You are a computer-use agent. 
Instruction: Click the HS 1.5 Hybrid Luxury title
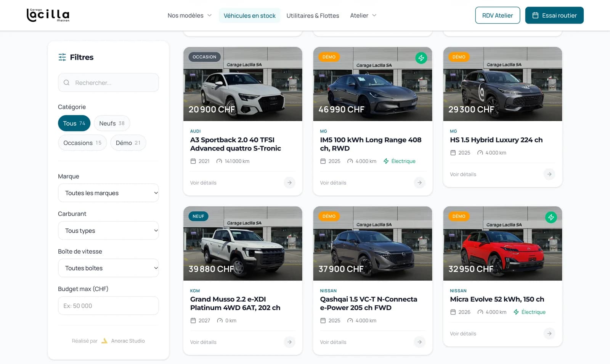(x=496, y=140)
